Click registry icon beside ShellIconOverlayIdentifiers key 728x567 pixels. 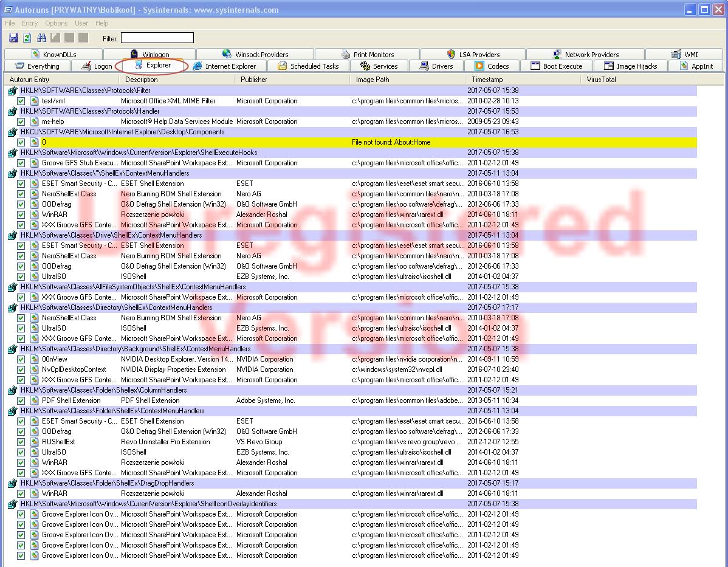(x=13, y=504)
